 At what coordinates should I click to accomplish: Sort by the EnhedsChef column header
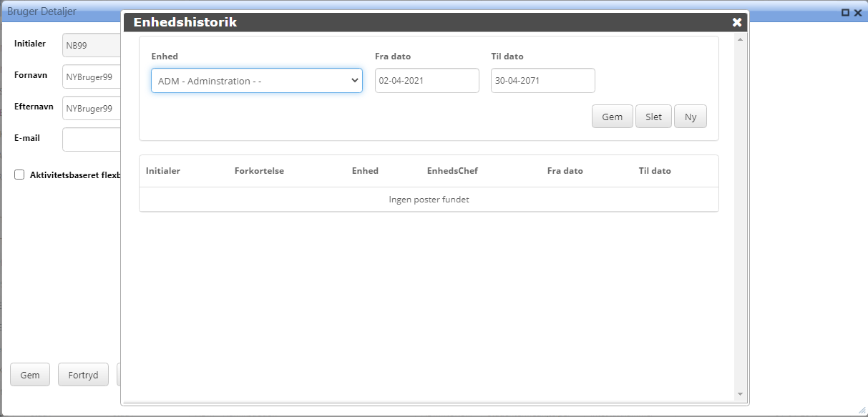coord(452,171)
